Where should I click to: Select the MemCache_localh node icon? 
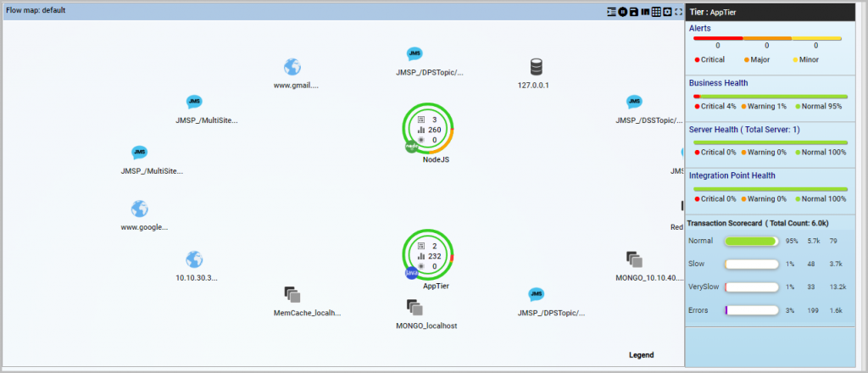[x=292, y=294]
